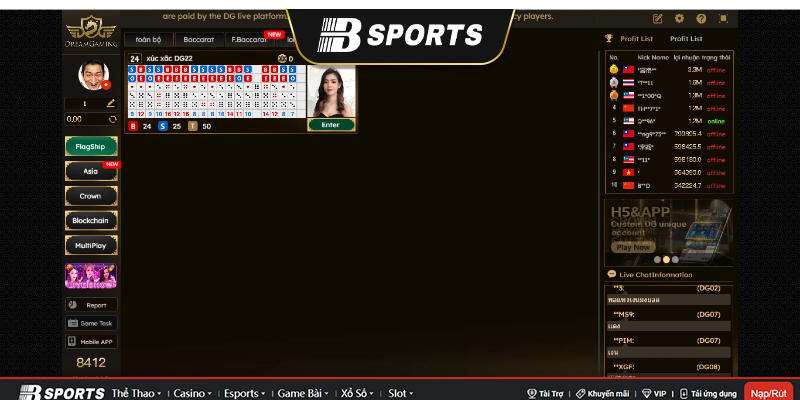800x400 pixels.
Task: Click the 3.3M profit value
Action: click(x=695, y=70)
